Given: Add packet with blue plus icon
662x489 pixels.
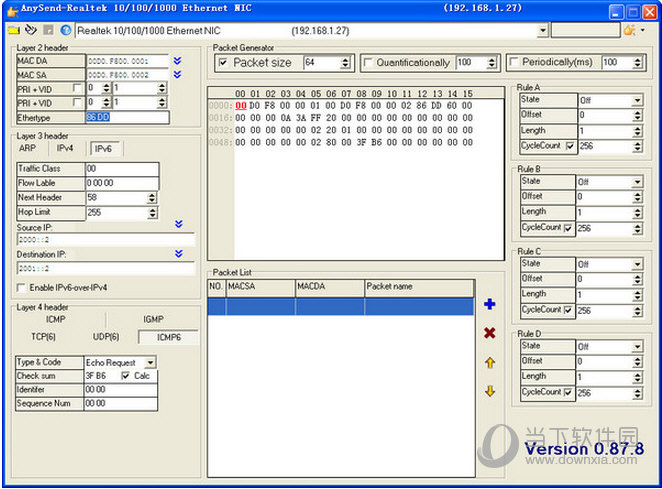Looking at the screenshot, I should coord(490,304).
